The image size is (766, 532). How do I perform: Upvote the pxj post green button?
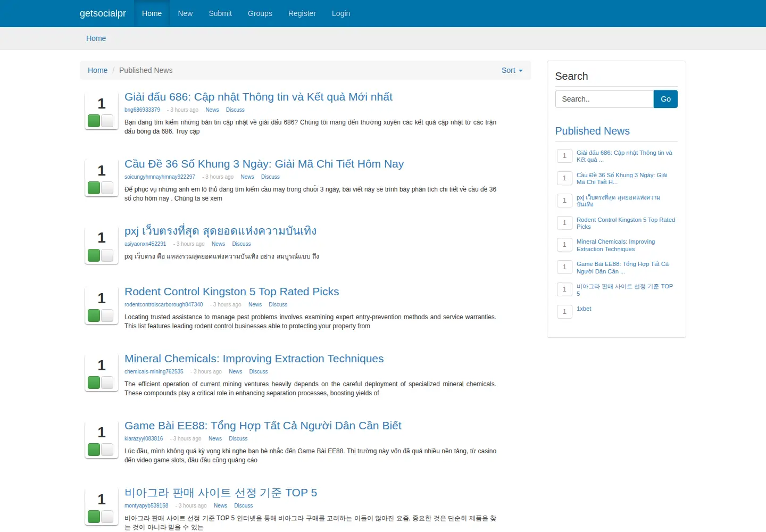(x=94, y=255)
